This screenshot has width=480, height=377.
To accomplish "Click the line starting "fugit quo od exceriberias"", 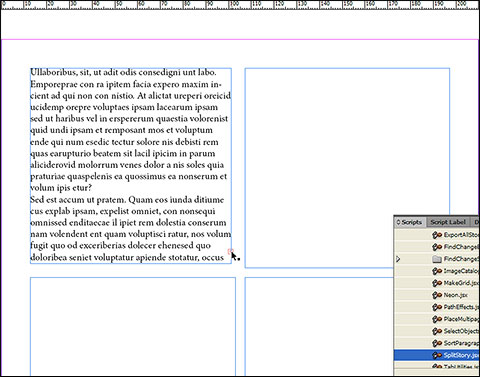I will [120, 246].
